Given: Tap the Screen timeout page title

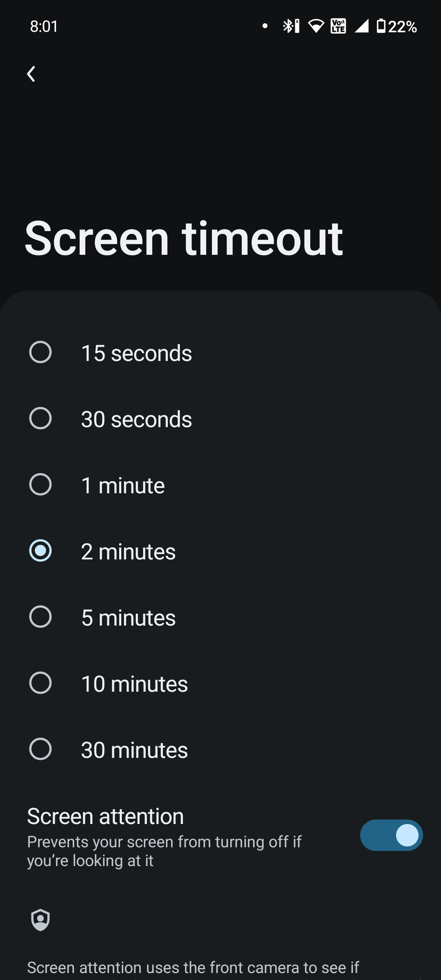Looking at the screenshot, I should [x=184, y=239].
